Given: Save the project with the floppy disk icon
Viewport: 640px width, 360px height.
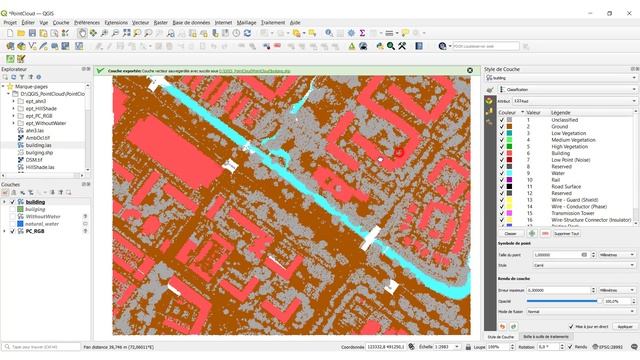Looking at the screenshot, I should point(32,33).
